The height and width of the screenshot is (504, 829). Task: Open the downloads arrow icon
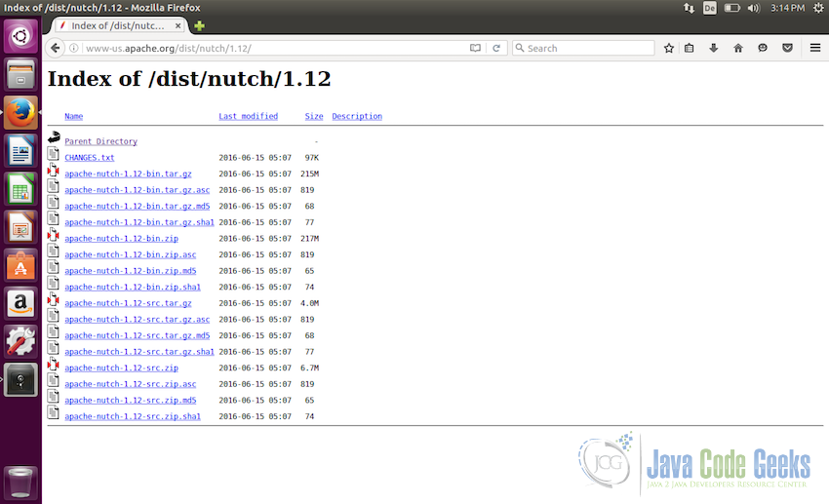[713, 48]
